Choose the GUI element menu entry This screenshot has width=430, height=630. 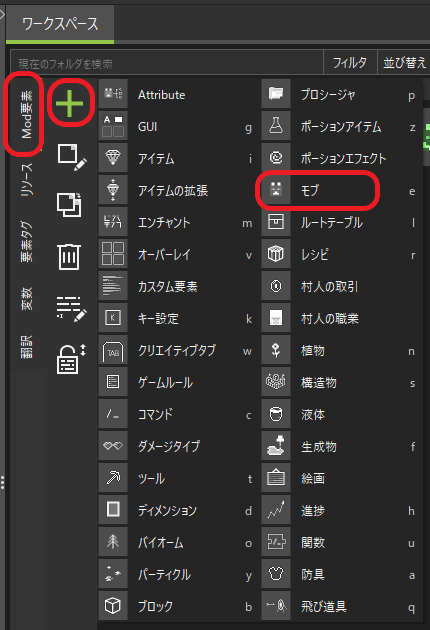click(x=177, y=127)
